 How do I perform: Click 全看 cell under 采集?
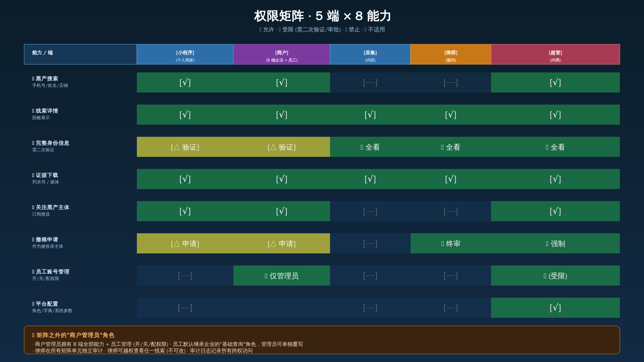[x=370, y=147]
